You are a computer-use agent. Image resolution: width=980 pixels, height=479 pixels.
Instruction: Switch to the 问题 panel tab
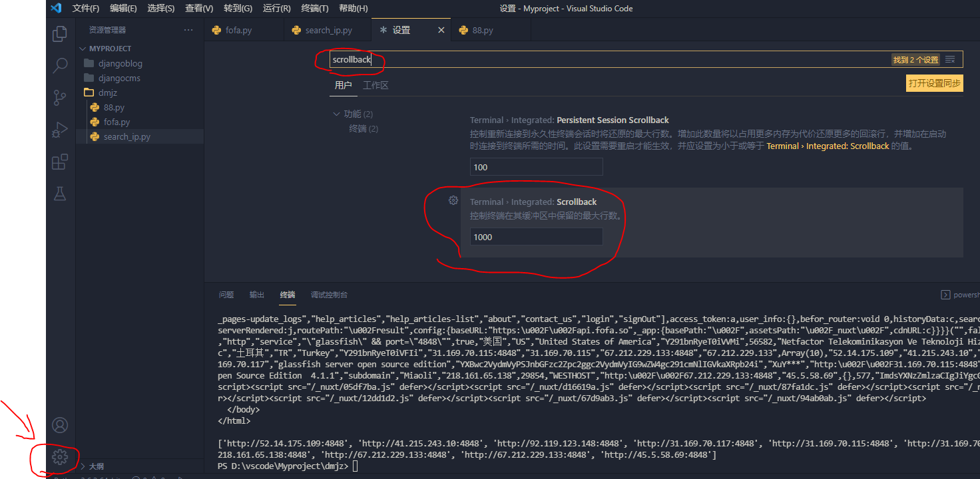click(x=226, y=295)
